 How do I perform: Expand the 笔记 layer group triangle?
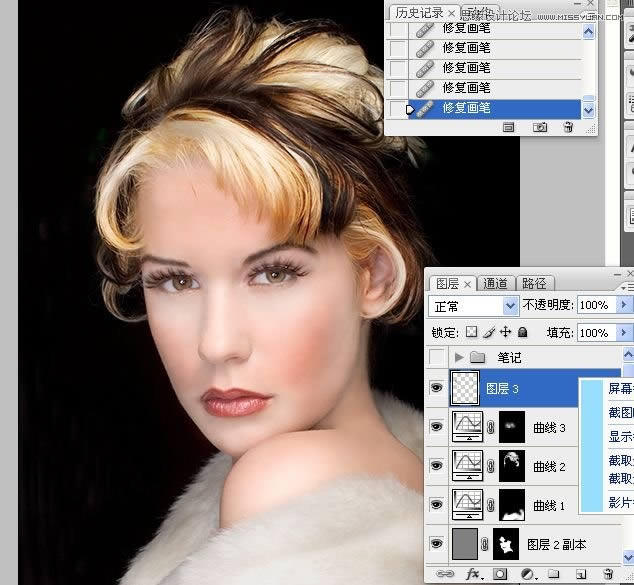[x=459, y=357]
